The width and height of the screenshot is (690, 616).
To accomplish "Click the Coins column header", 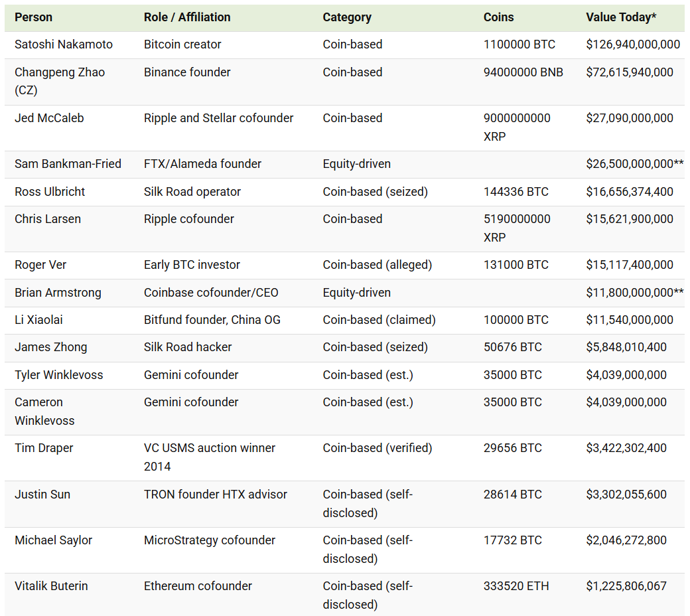I will [498, 17].
